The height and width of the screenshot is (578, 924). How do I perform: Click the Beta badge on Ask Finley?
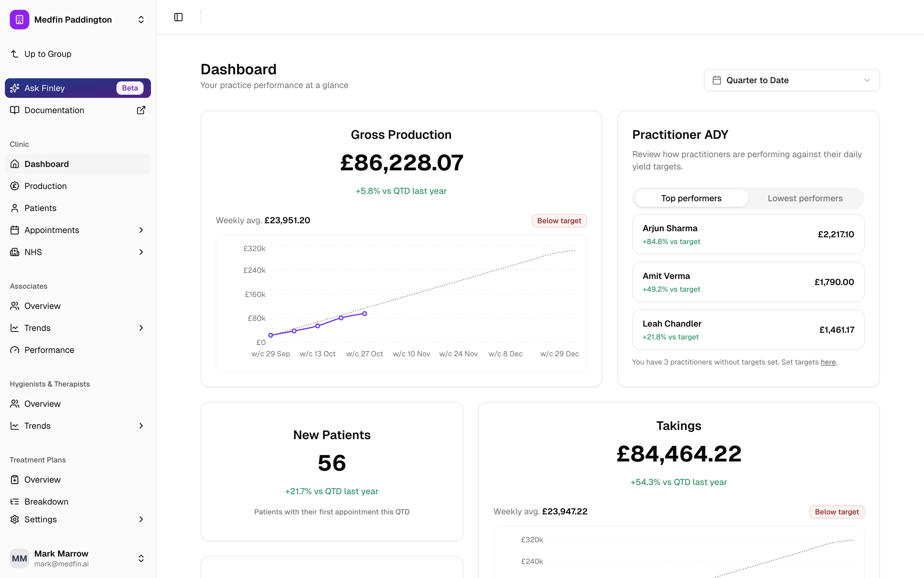[x=130, y=88]
